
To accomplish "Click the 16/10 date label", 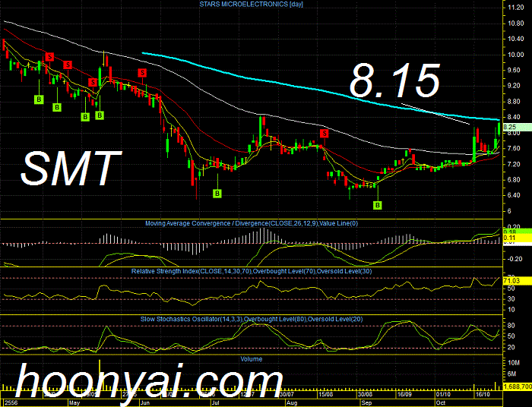I will (x=483, y=395).
